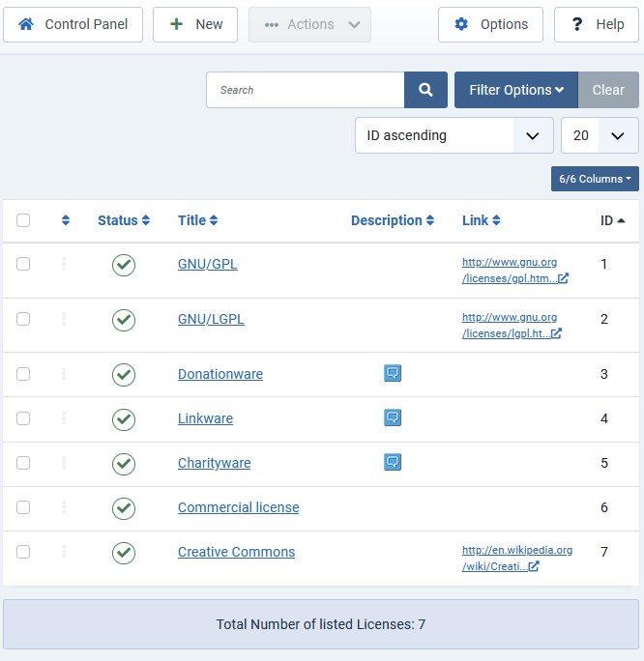Image resolution: width=644 pixels, height=661 pixels.
Task: Check the Commercial license row checkbox
Action: pyautogui.click(x=23, y=507)
